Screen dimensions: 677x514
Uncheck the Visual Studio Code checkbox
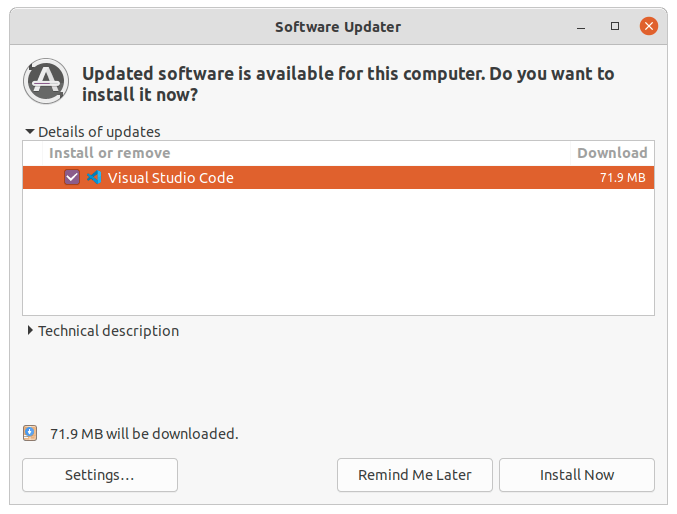(72, 177)
